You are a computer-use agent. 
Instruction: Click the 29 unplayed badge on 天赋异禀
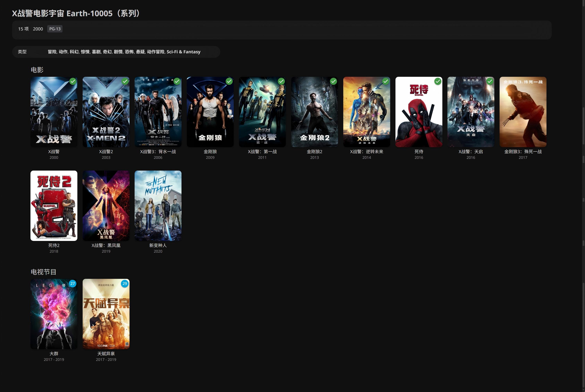(125, 284)
